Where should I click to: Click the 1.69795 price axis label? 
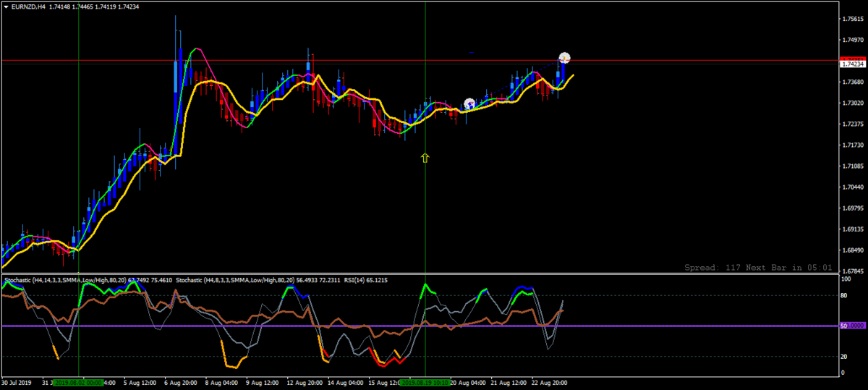854,208
